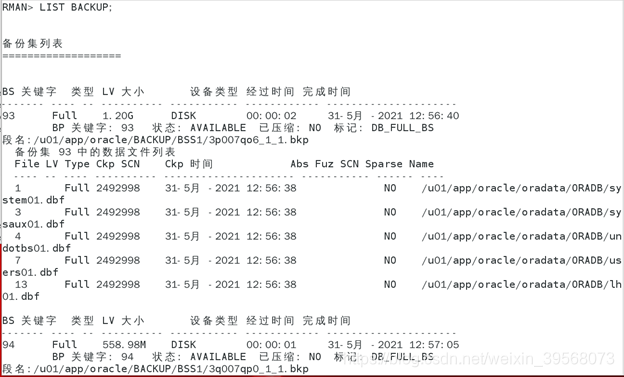
Task: Select the size value '558.98M'
Action: [124, 345]
